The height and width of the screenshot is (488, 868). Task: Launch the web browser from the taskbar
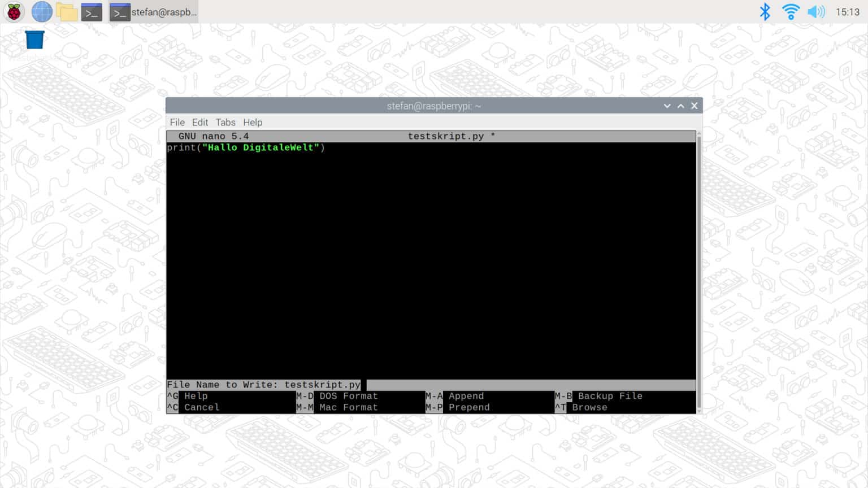41,11
